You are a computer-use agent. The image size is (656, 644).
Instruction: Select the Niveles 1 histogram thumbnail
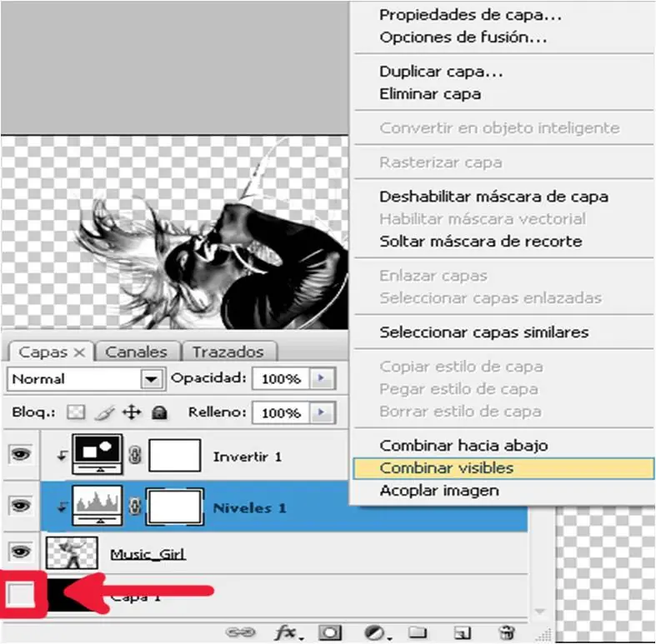click(98, 506)
